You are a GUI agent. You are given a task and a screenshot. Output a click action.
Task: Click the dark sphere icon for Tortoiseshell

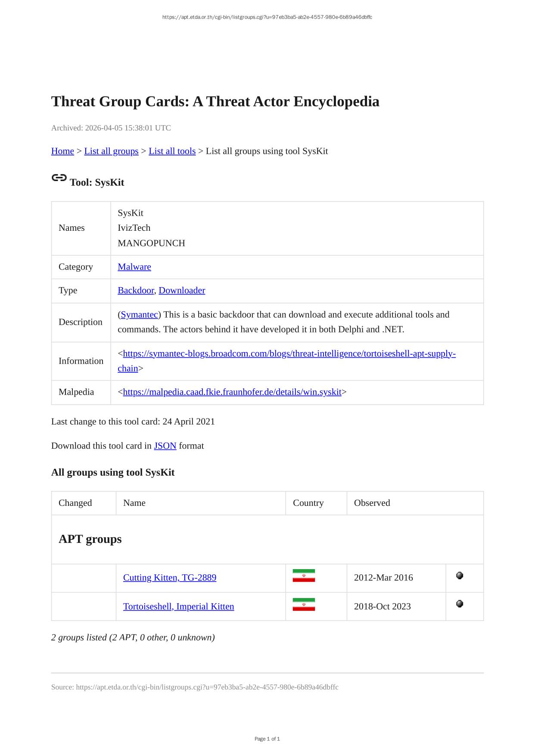pos(460,604)
